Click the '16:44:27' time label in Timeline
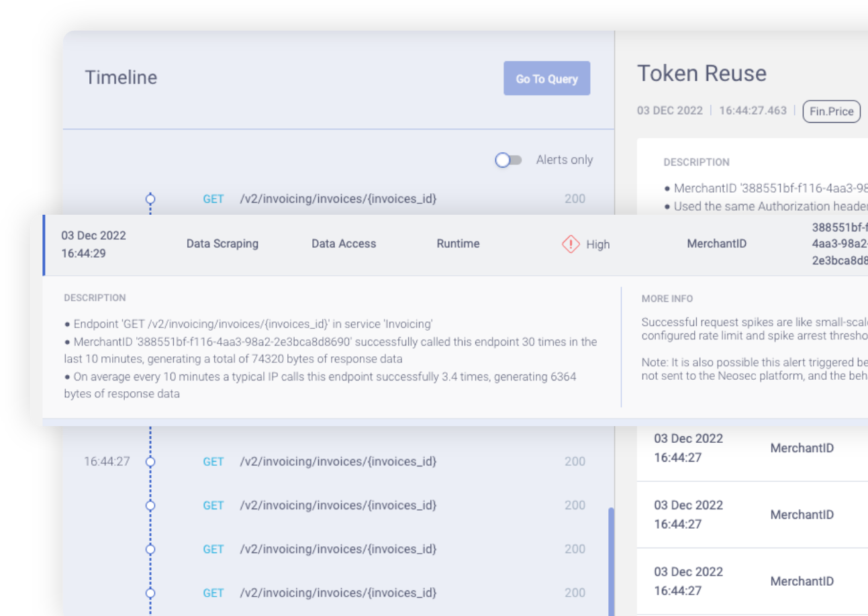The image size is (868, 616). pyautogui.click(x=107, y=462)
